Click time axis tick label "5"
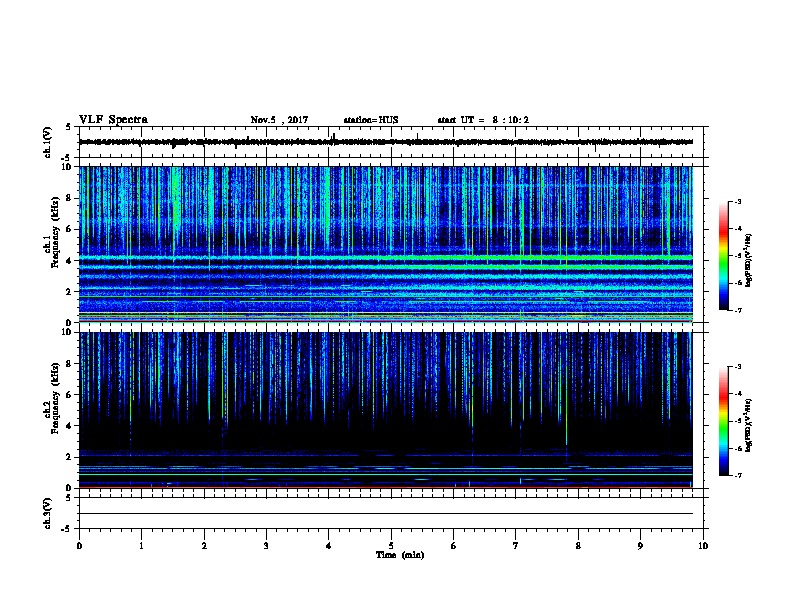Viewport: 792px width, 612px height. click(391, 546)
